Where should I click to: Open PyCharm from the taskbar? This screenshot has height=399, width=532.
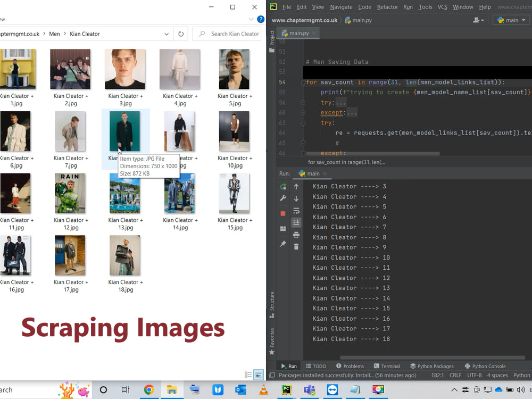coord(286,390)
